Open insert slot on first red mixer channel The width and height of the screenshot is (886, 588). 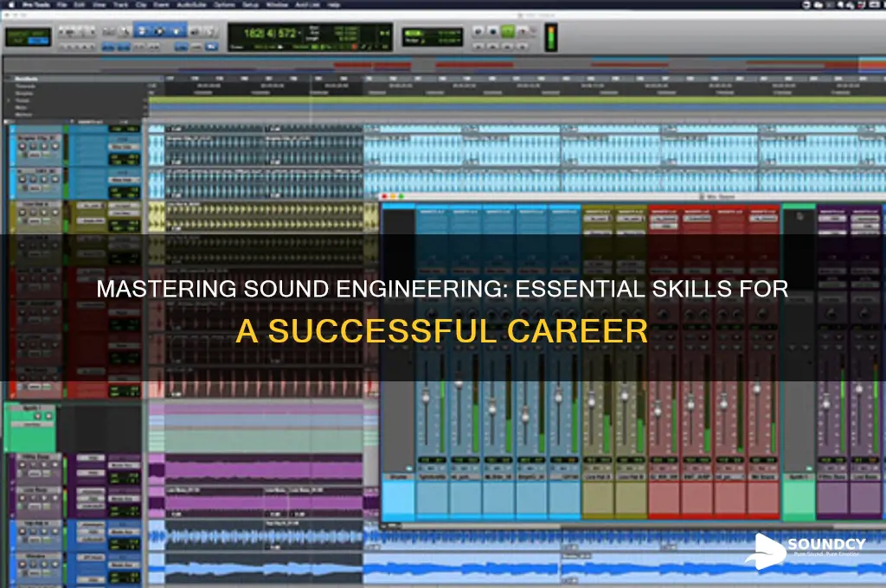coord(664,218)
